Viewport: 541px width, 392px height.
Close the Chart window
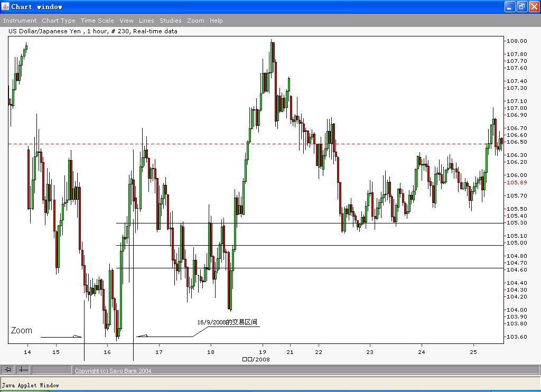click(534, 6)
